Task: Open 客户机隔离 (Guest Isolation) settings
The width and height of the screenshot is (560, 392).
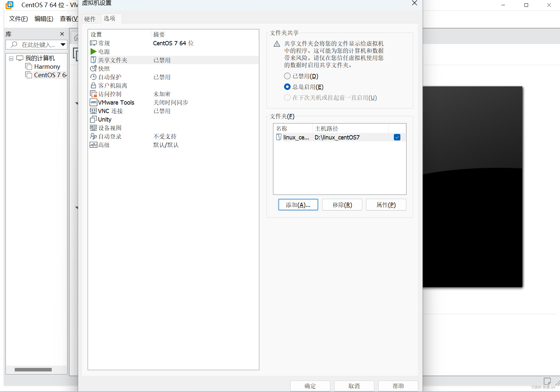Action: point(112,85)
